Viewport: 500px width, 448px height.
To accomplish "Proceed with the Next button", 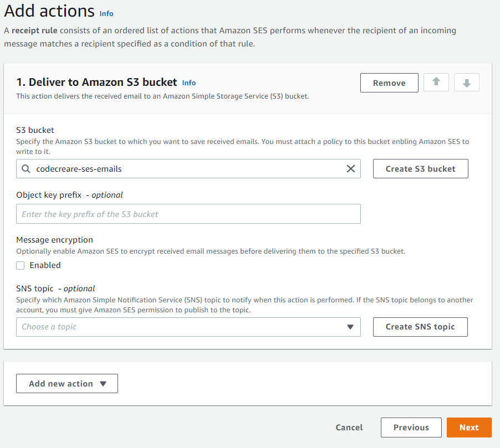I will 469,428.
